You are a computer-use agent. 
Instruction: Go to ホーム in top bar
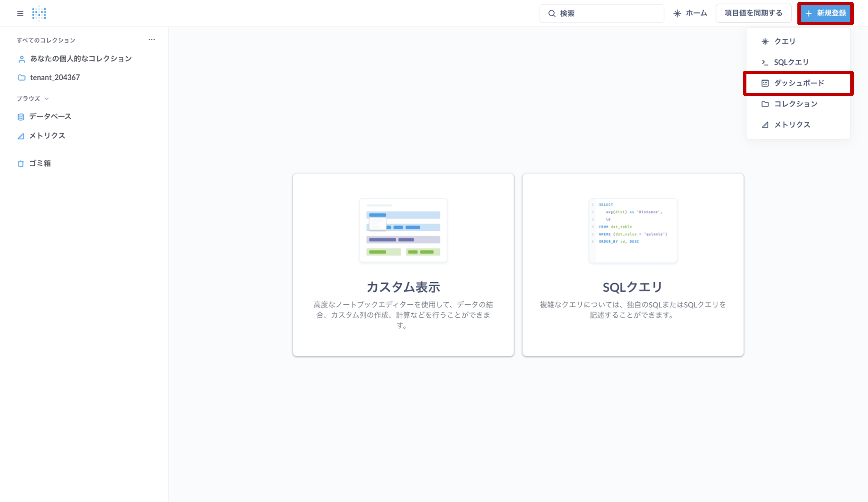[690, 13]
